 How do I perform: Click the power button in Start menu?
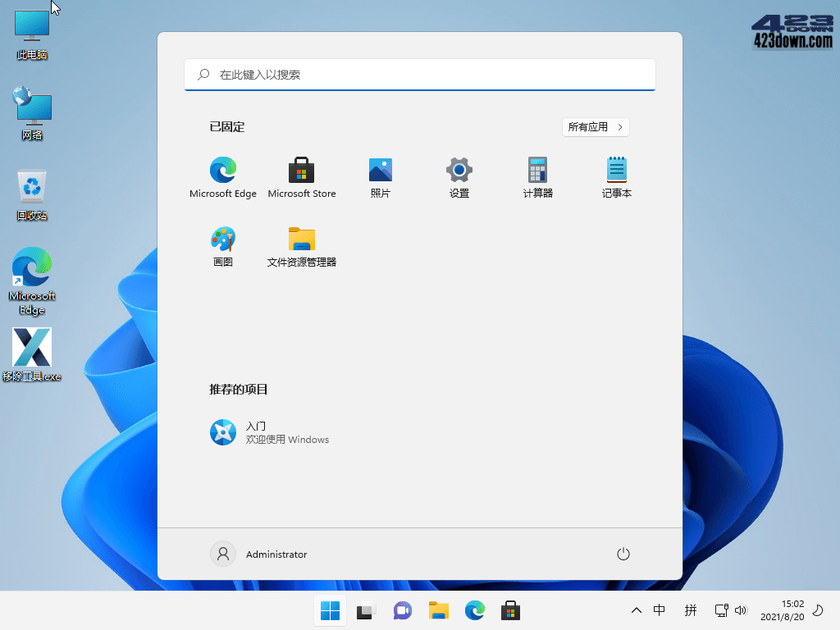(623, 554)
